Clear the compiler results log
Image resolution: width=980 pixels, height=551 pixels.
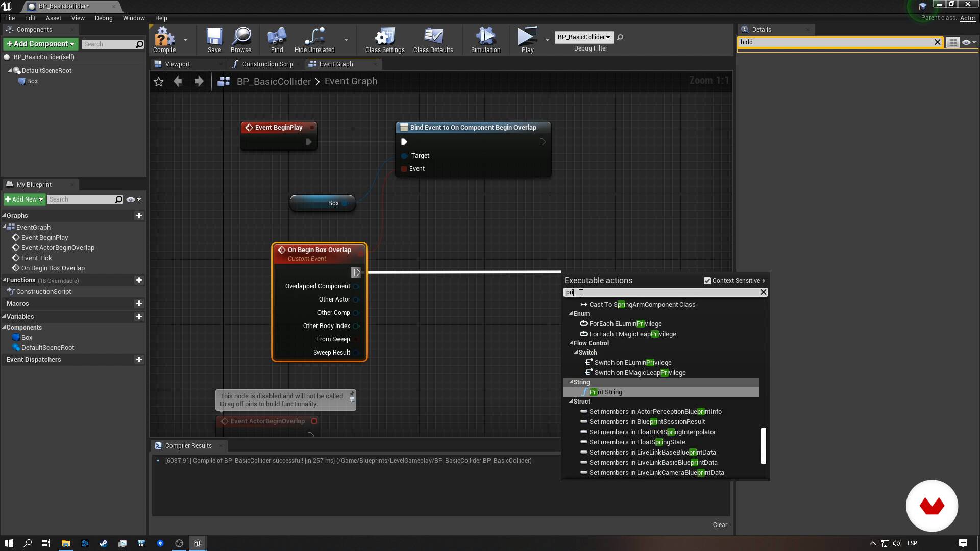[x=720, y=525]
